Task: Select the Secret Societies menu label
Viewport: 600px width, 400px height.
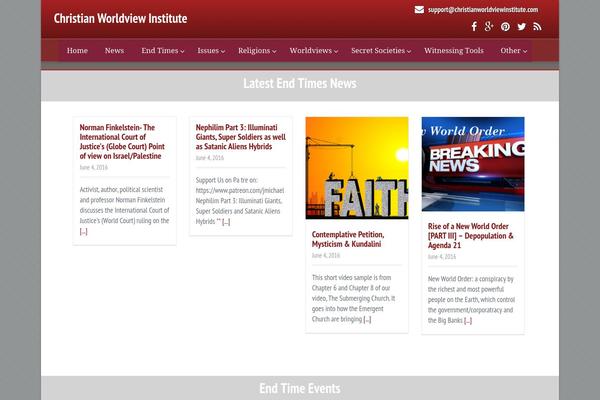Action: pyautogui.click(x=378, y=51)
